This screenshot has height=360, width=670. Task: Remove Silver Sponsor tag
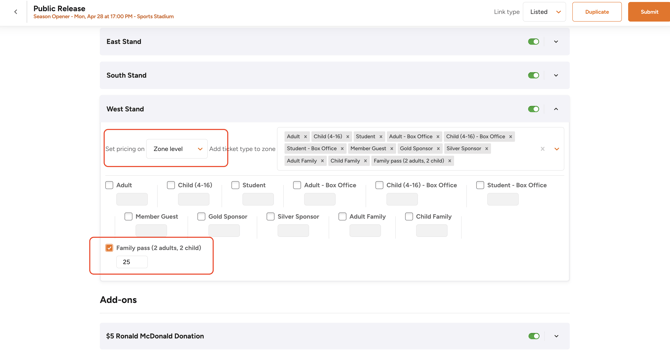click(487, 149)
